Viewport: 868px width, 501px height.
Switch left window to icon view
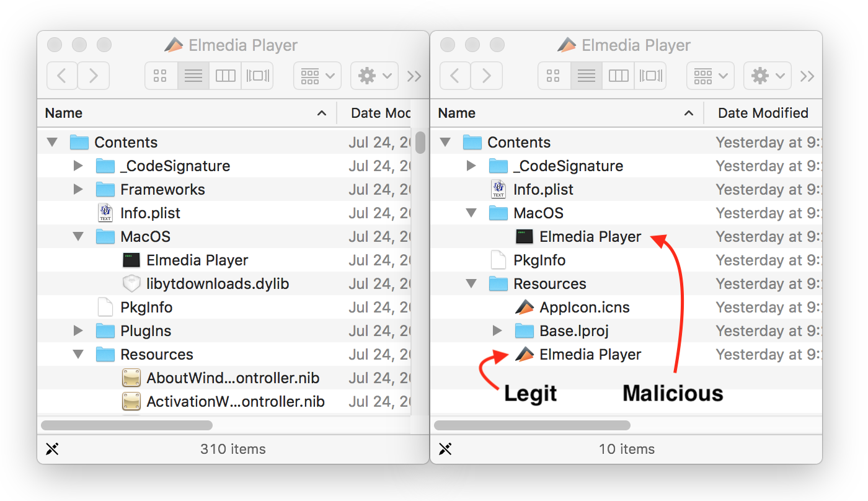click(161, 76)
